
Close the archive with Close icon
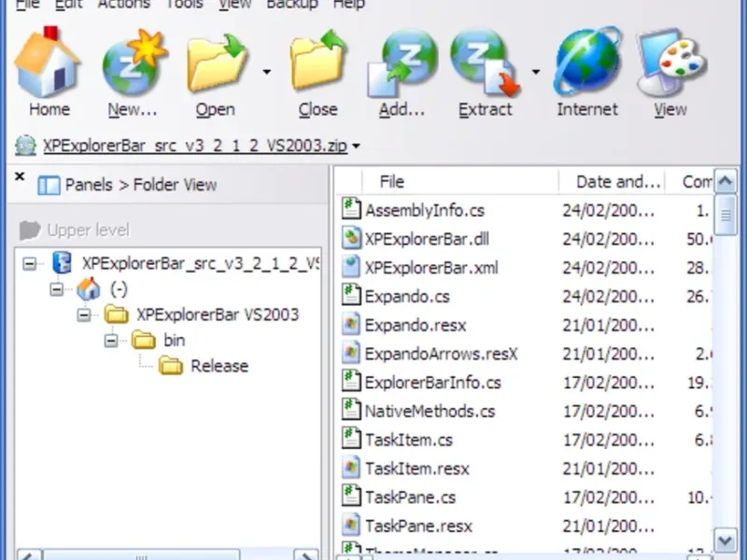coord(317,61)
